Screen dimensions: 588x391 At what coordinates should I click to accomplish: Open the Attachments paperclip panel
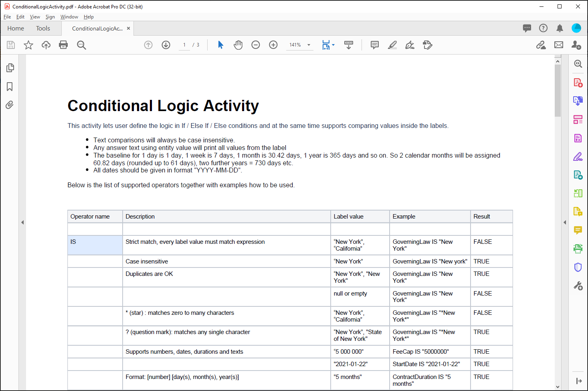pyautogui.click(x=10, y=105)
